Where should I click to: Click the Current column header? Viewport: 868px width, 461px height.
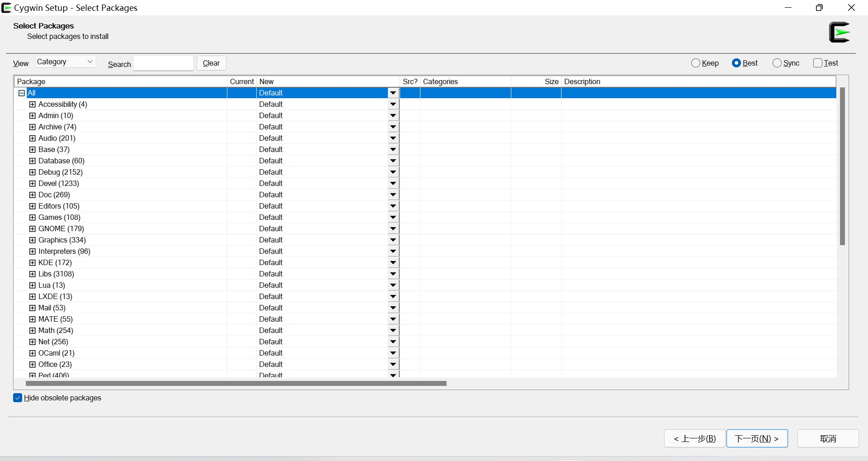tap(242, 81)
